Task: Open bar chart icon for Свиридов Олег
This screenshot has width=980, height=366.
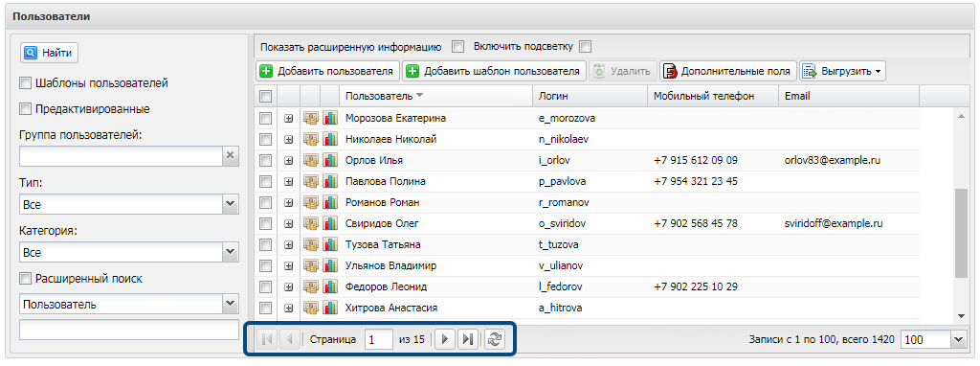Action: pos(330,223)
